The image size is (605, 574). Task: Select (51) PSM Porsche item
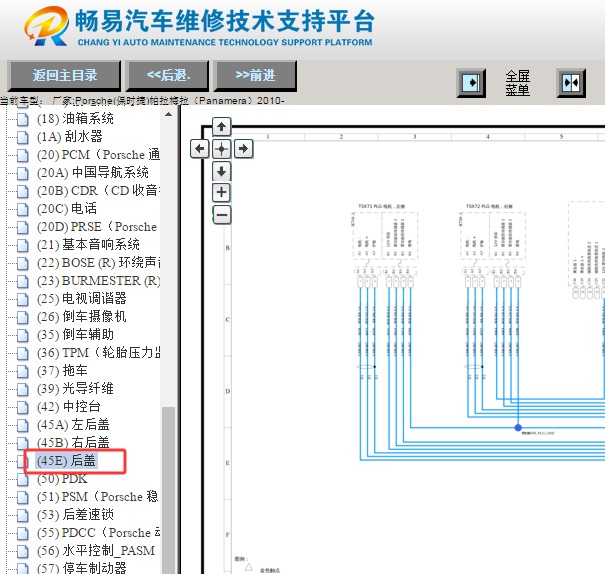point(98,496)
